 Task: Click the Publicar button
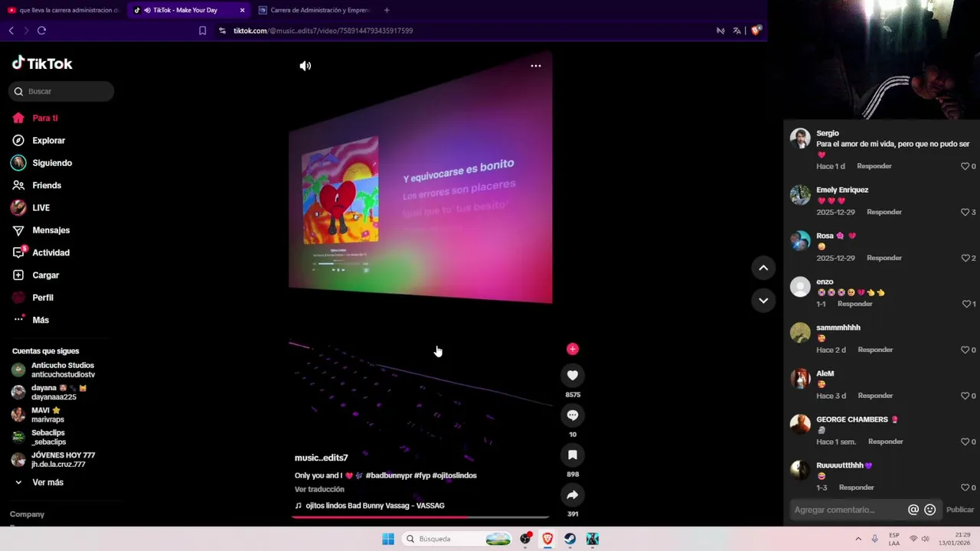pyautogui.click(x=960, y=510)
